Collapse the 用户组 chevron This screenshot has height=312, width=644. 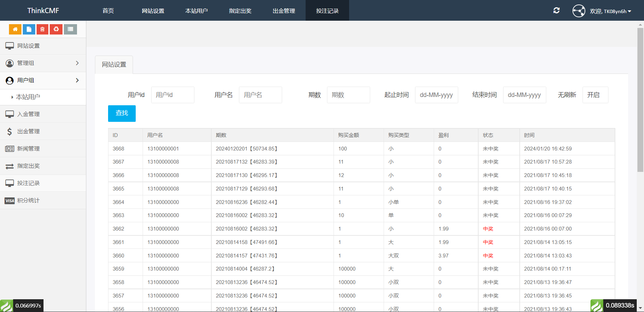coord(77,80)
